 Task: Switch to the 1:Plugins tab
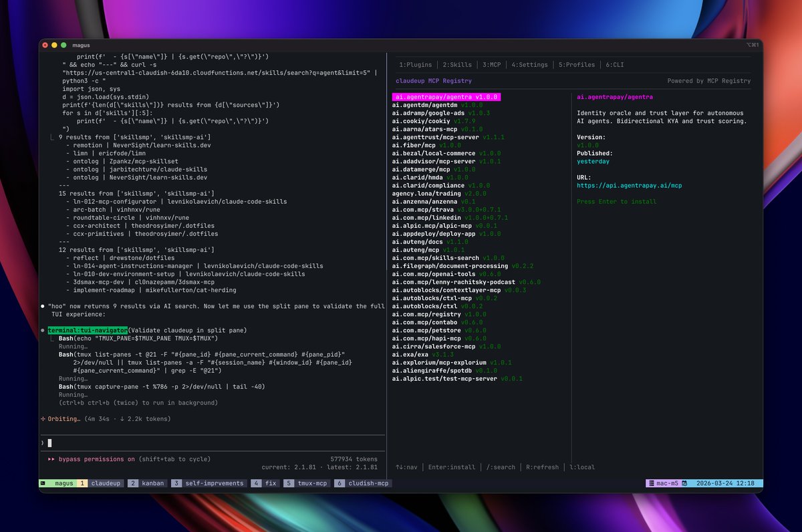416,65
